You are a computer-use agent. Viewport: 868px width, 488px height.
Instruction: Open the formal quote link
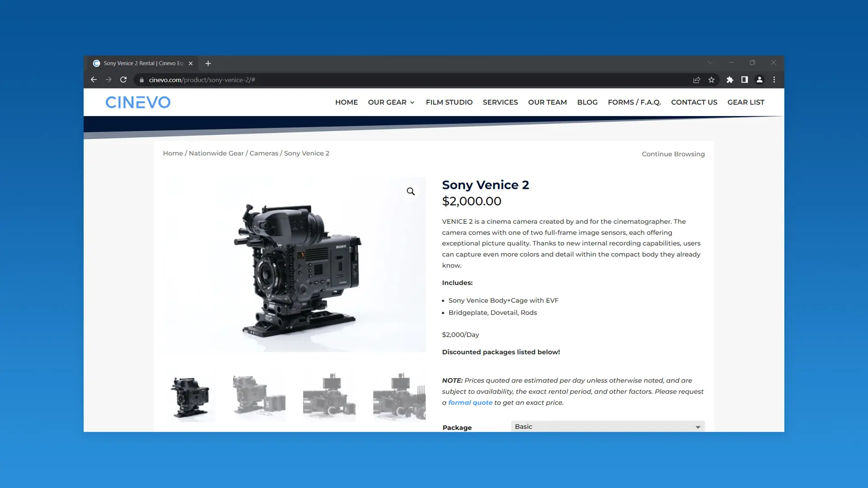(x=470, y=403)
